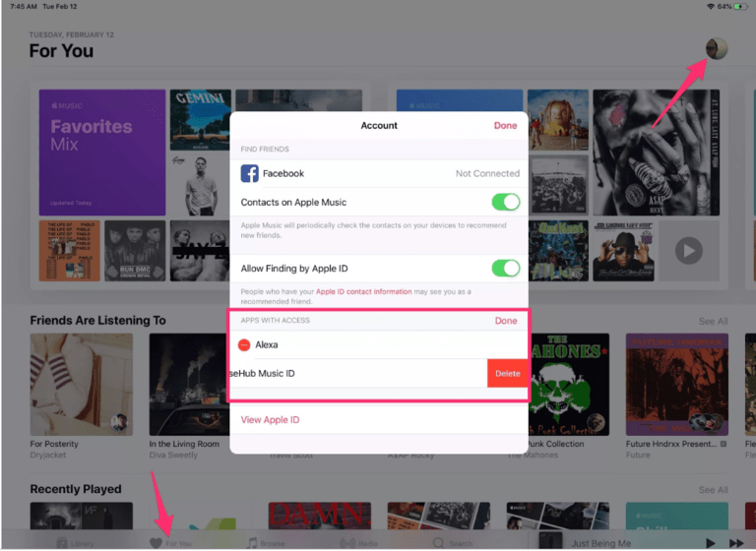
Task: Delete the Music ID app access
Action: [x=507, y=374]
